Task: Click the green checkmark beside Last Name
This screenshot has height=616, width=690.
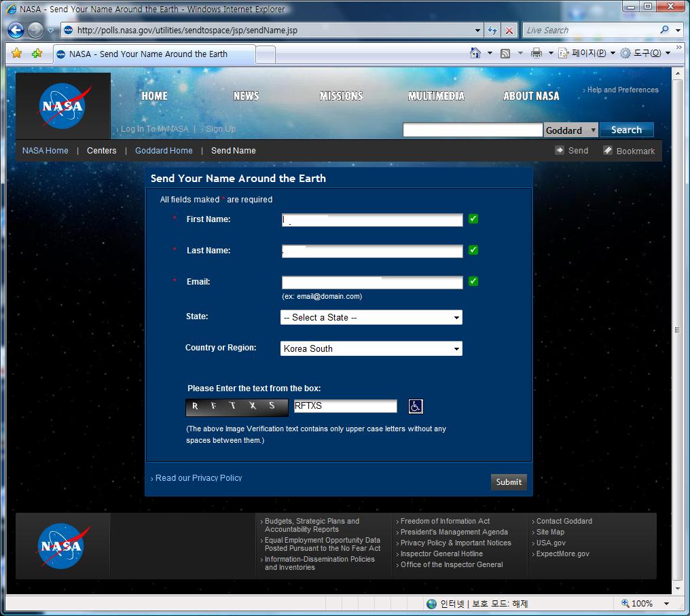Action: point(473,250)
